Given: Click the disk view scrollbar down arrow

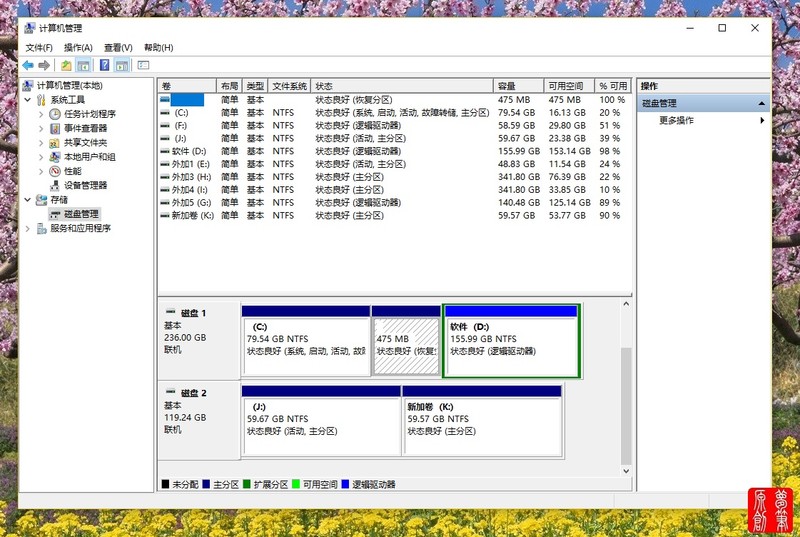Looking at the screenshot, I should point(626,472).
